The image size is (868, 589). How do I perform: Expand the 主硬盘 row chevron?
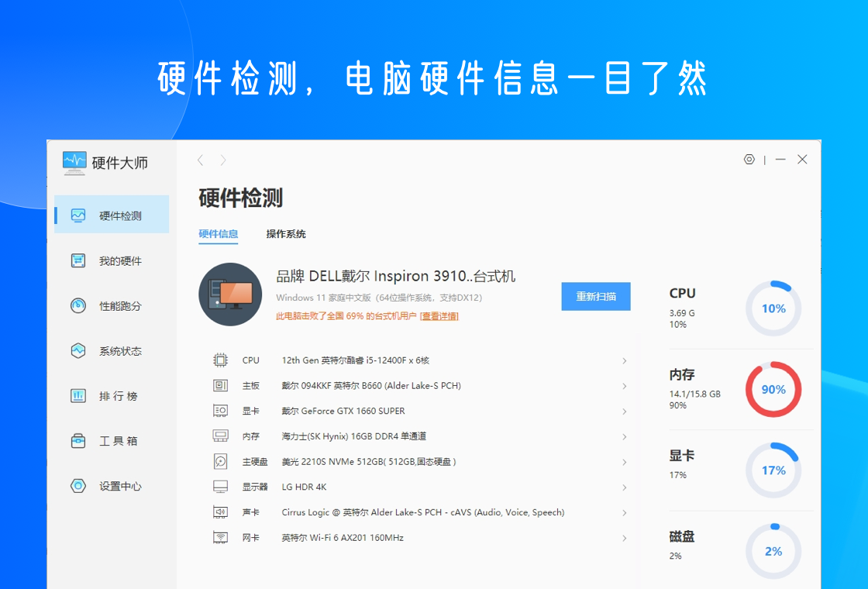click(x=625, y=462)
